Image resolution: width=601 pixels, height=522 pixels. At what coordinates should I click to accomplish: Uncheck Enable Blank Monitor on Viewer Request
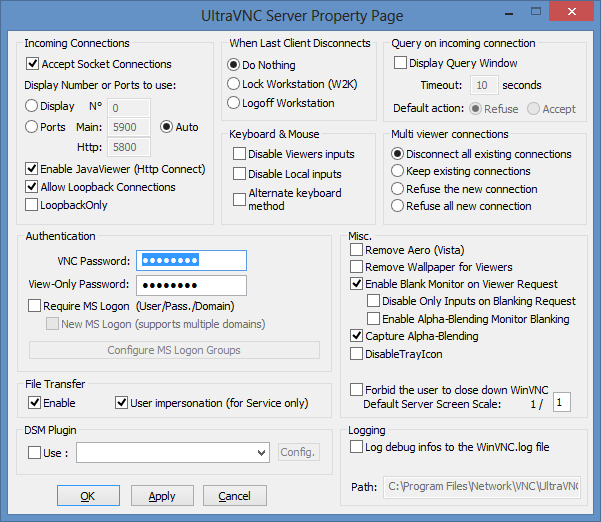click(356, 284)
